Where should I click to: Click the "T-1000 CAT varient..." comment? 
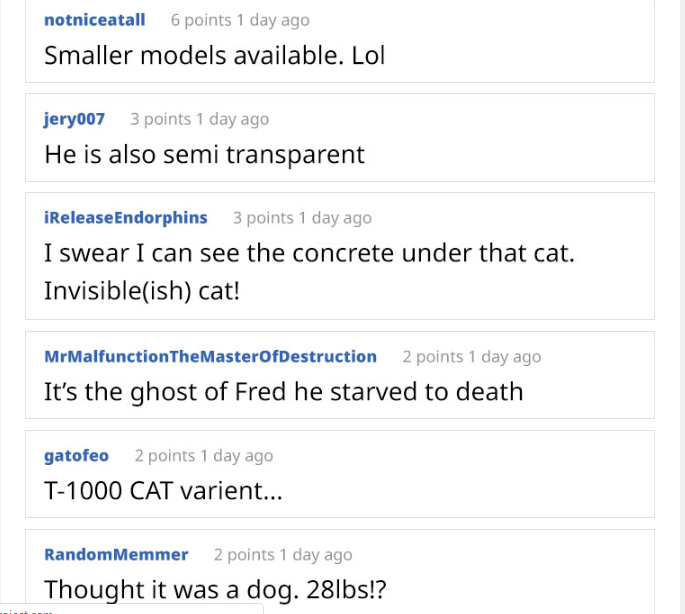(x=164, y=490)
